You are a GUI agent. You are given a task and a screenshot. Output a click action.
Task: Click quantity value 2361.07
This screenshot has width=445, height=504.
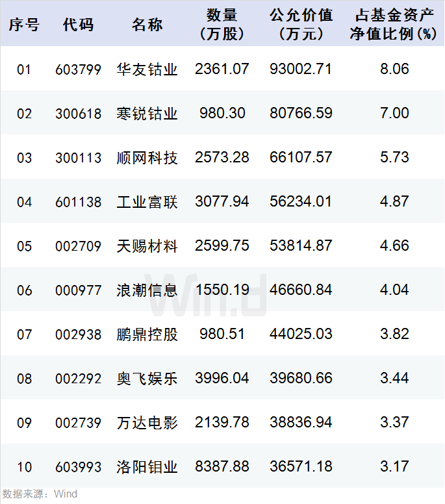pyautogui.click(x=222, y=69)
